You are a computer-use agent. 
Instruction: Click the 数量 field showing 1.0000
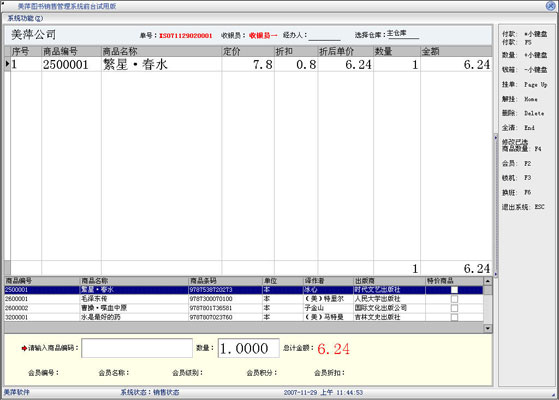click(248, 348)
